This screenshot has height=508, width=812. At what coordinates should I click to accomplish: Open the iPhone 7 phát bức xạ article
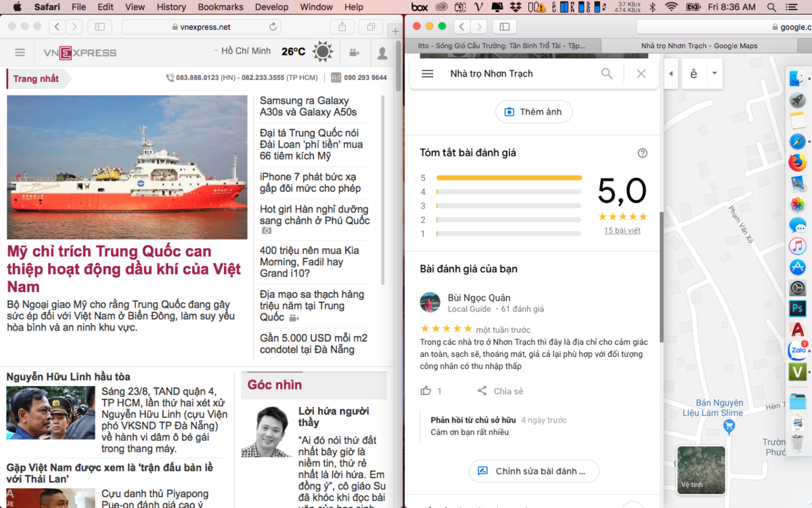tap(311, 182)
